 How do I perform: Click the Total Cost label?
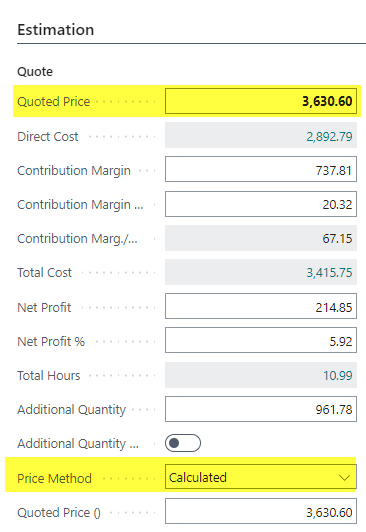pyautogui.click(x=44, y=272)
